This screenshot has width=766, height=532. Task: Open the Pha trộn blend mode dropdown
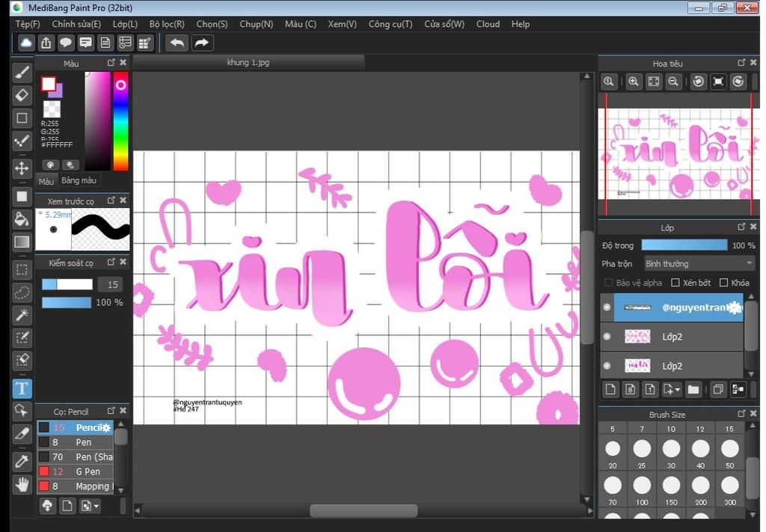pos(699,264)
